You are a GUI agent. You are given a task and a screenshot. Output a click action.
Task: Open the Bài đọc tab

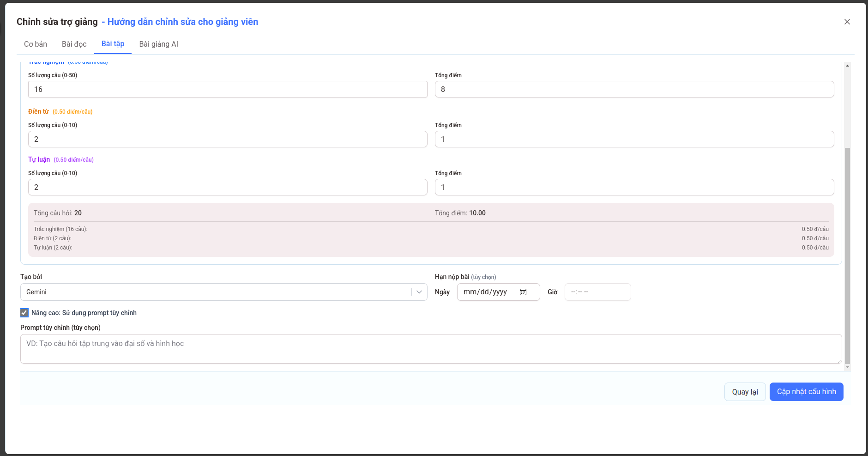click(74, 44)
